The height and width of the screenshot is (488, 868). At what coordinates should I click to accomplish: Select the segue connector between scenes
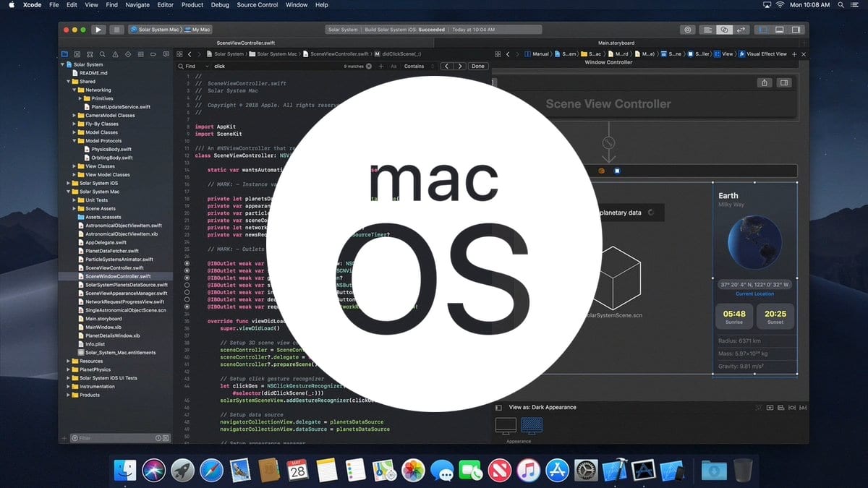(608, 142)
